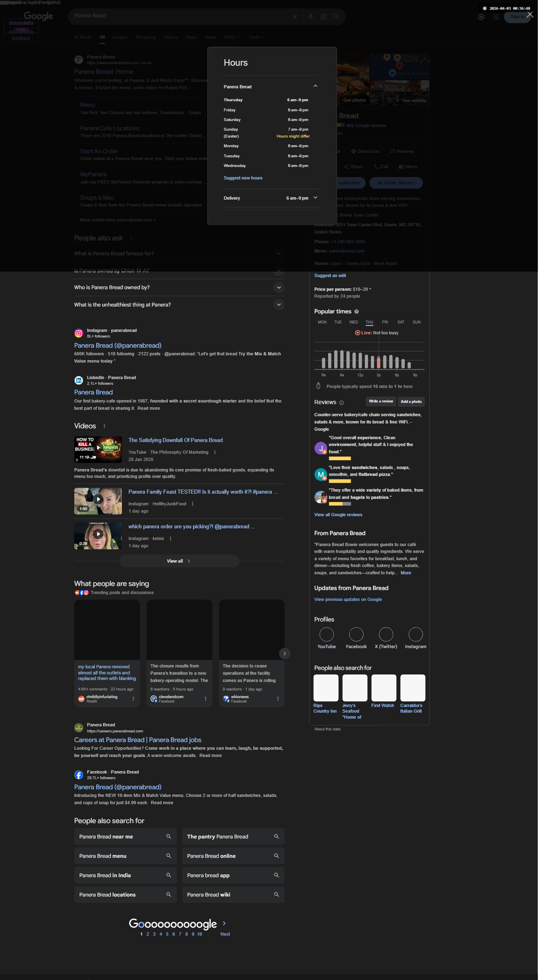Click 'View all' videos button
Viewport: 544px width, 980px height.
[179, 561]
